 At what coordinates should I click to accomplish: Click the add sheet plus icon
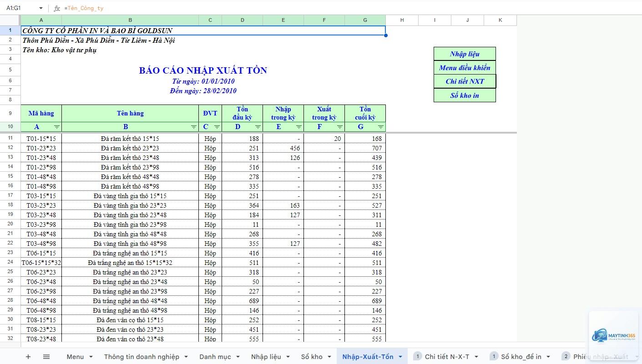tap(28, 357)
